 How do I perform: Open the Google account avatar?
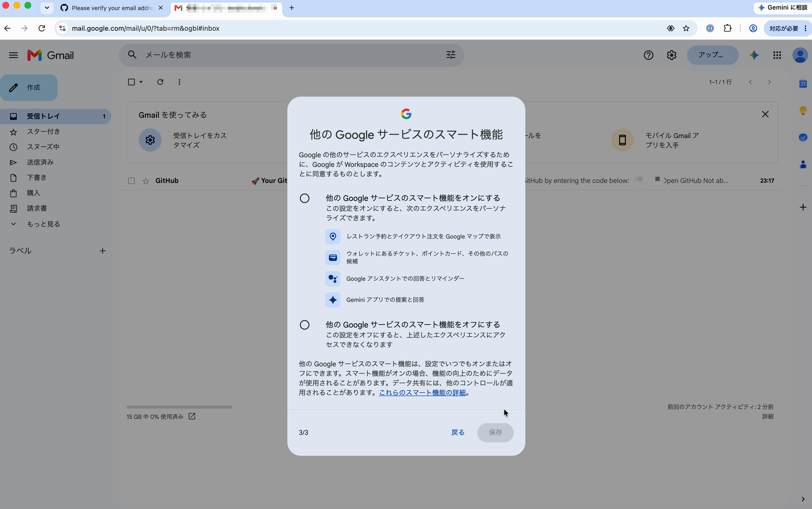[800, 55]
